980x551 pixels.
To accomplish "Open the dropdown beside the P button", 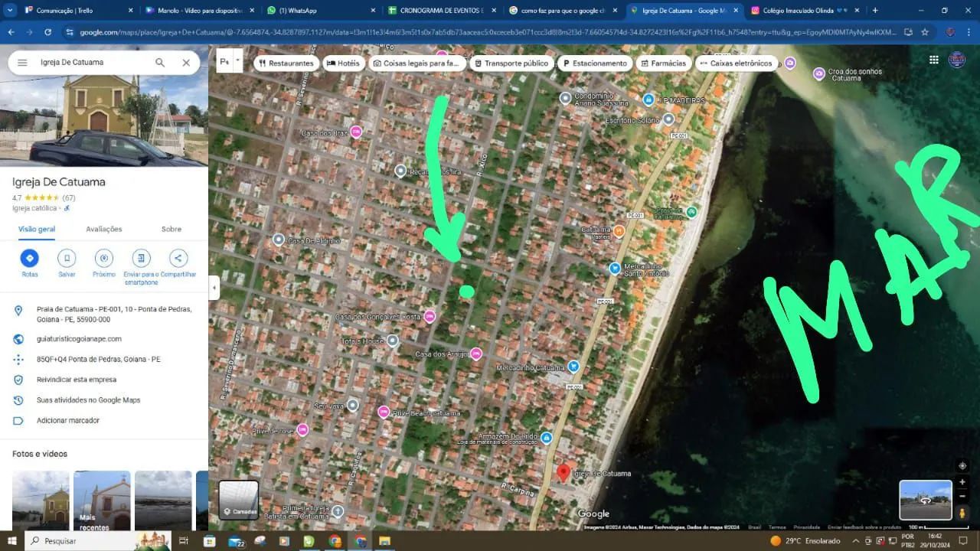I will pyautogui.click(x=238, y=60).
